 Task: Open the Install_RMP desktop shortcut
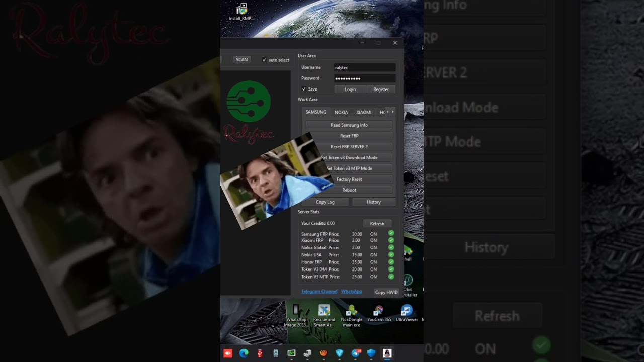[242, 12]
